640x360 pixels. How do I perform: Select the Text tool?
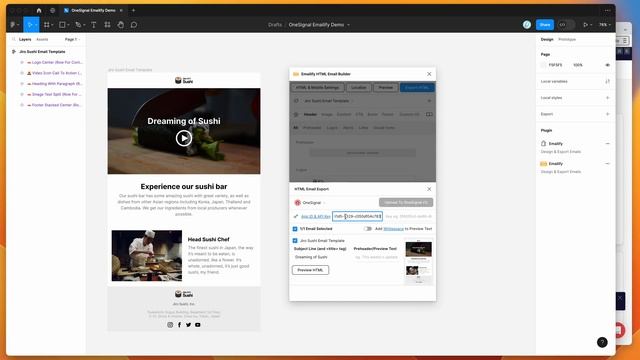coord(93,25)
